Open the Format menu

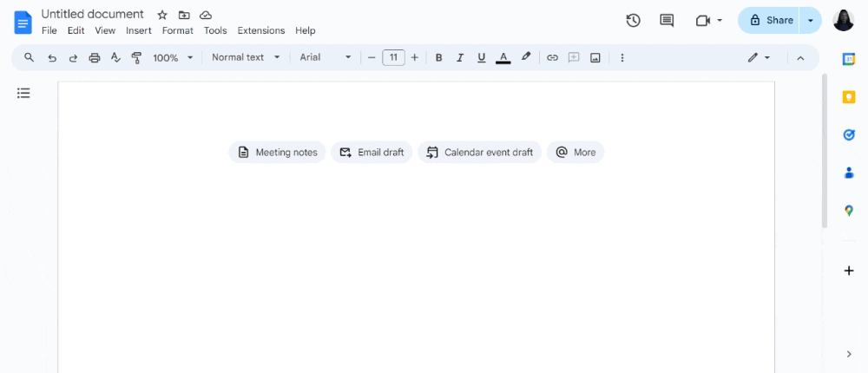pos(178,30)
